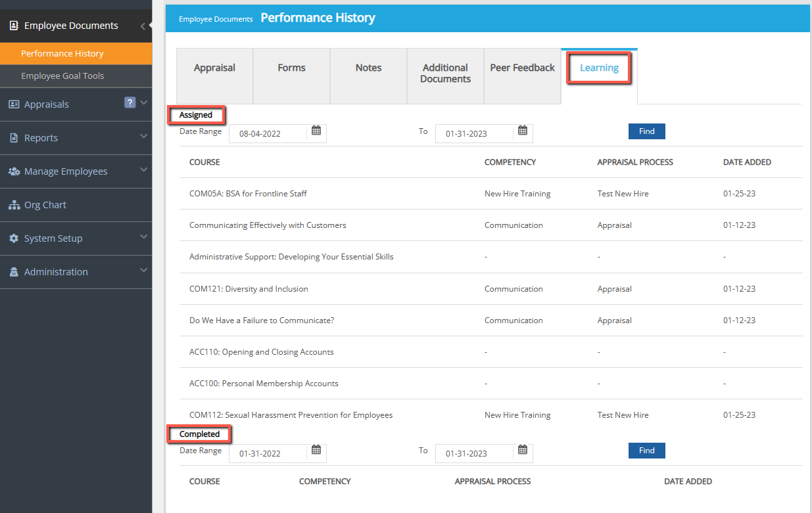Click the Reports document icon
Viewport: 812px width, 513px height.
pyautogui.click(x=14, y=138)
